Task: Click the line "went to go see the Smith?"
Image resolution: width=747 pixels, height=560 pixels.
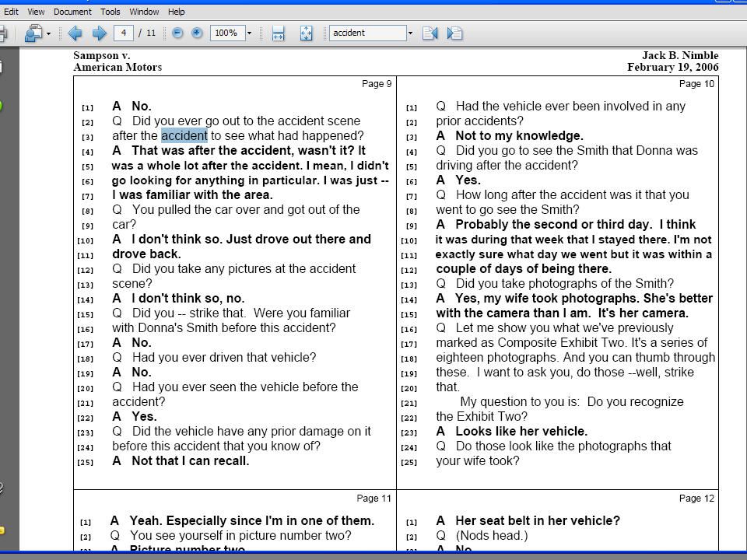Action: 507,209
